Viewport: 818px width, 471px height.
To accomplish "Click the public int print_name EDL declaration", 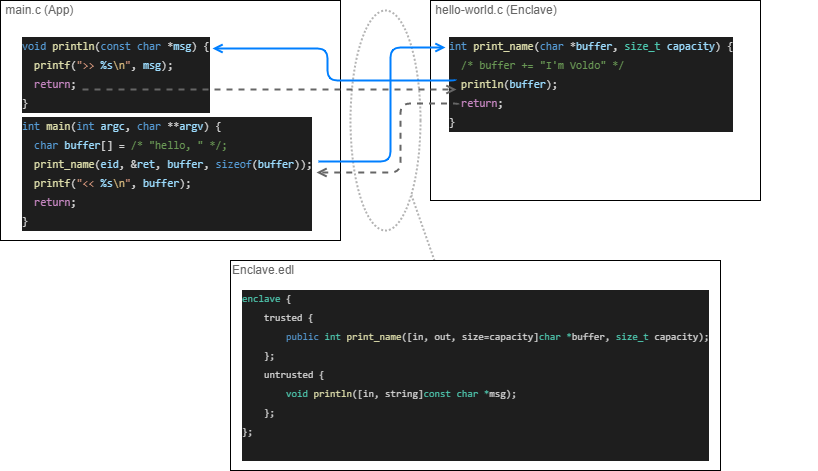I will 496,337.
